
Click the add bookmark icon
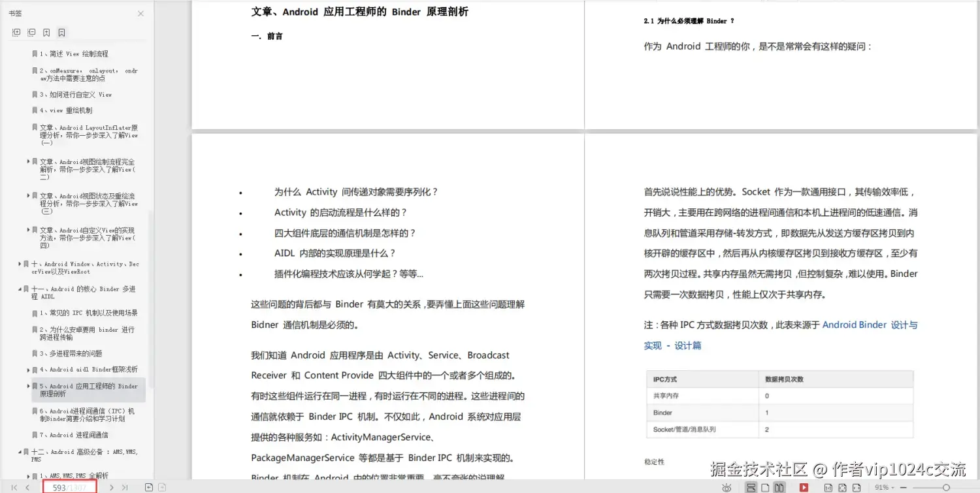click(46, 32)
